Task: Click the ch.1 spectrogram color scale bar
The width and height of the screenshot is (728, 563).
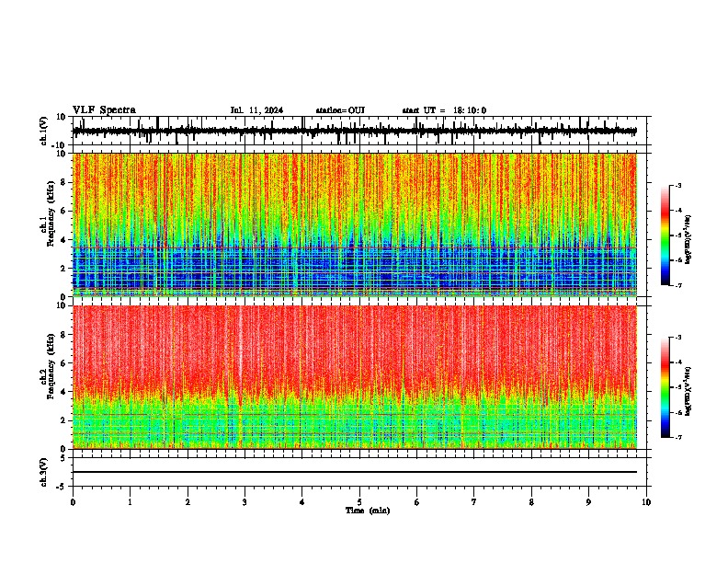Action: [x=665, y=236]
